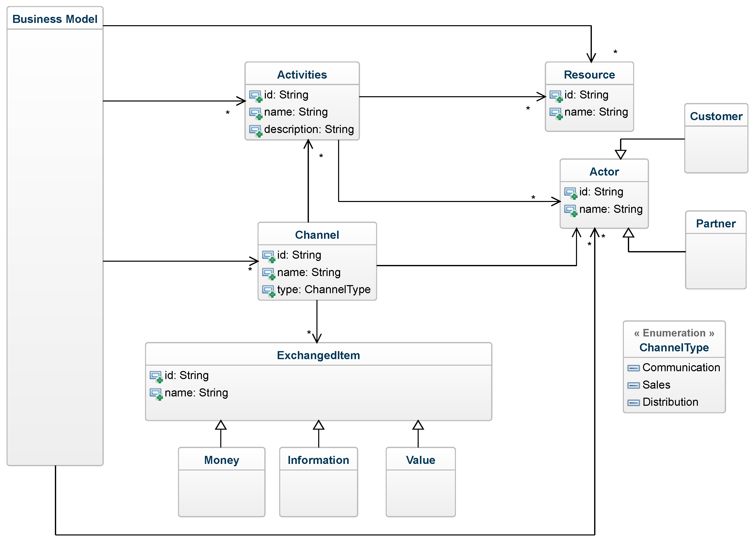Select the Business Model class title

[55, 19]
